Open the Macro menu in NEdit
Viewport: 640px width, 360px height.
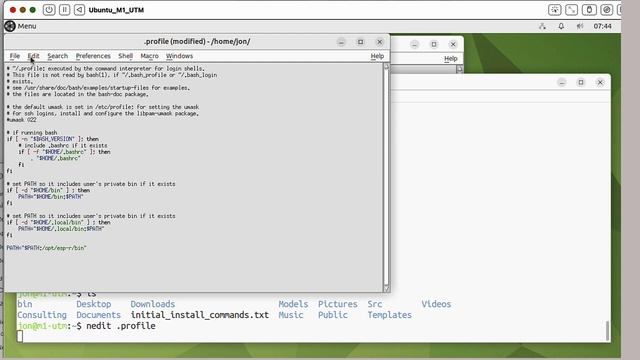pyautogui.click(x=149, y=56)
